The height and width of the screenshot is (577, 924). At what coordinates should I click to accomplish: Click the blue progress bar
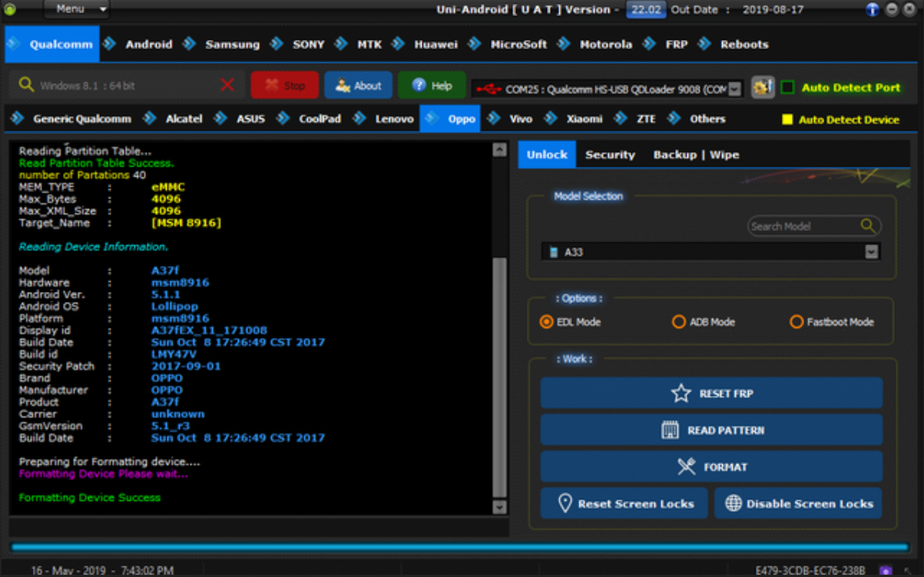(x=460, y=547)
